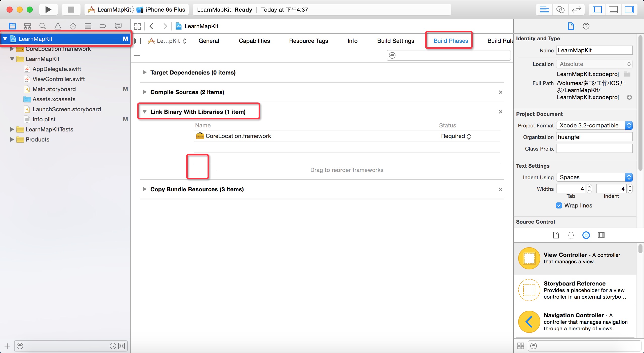
Task: Switch to the Capabilities tab
Action: [254, 41]
